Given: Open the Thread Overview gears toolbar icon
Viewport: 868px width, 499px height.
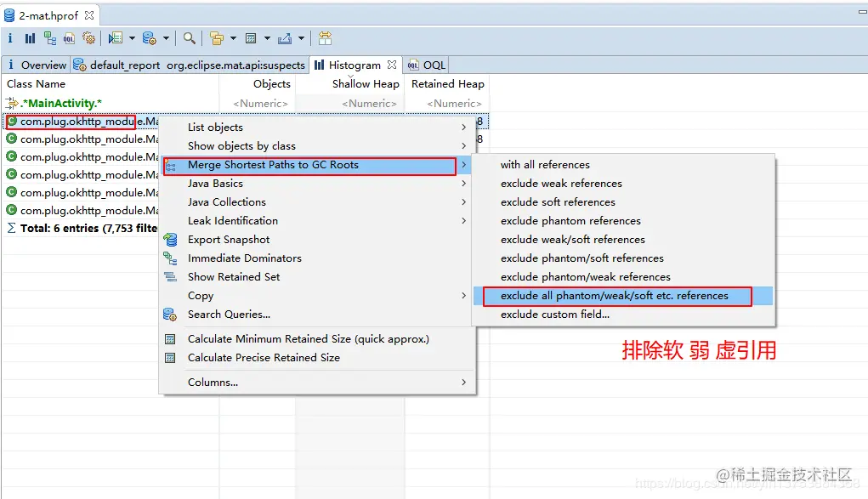Looking at the screenshot, I should pyautogui.click(x=88, y=38).
